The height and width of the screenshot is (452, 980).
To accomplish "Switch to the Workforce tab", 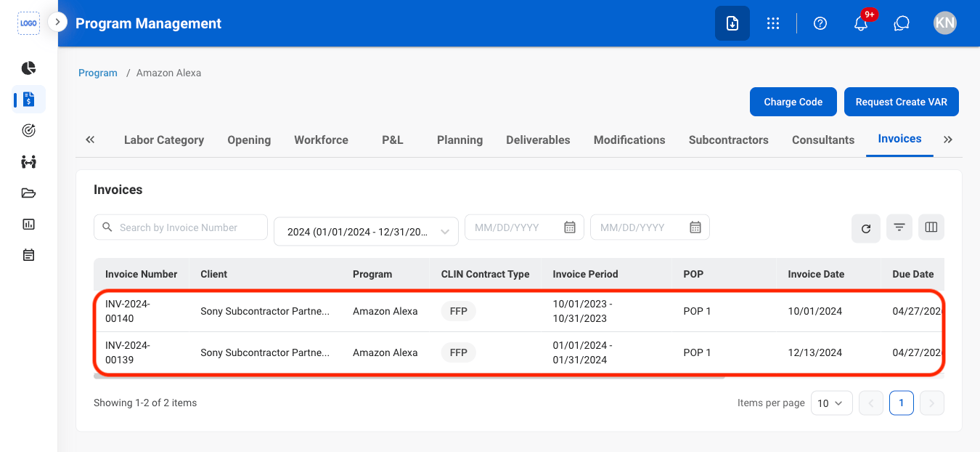I will (x=321, y=140).
